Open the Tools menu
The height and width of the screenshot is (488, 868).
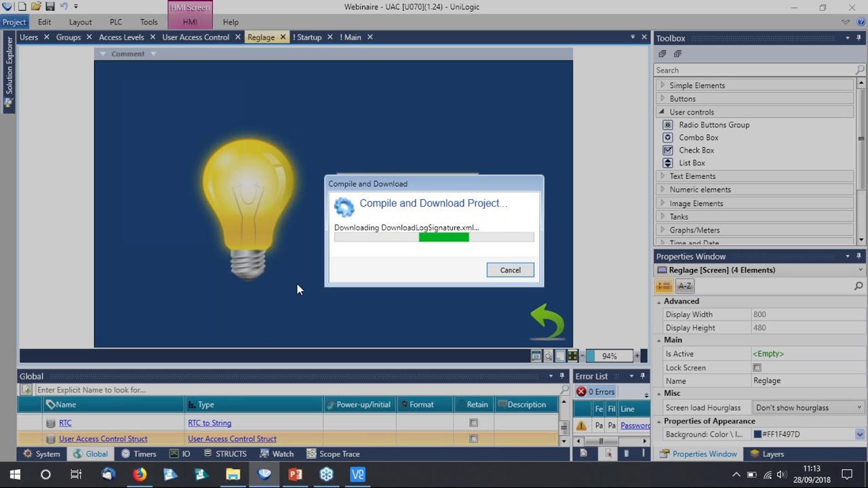click(149, 22)
